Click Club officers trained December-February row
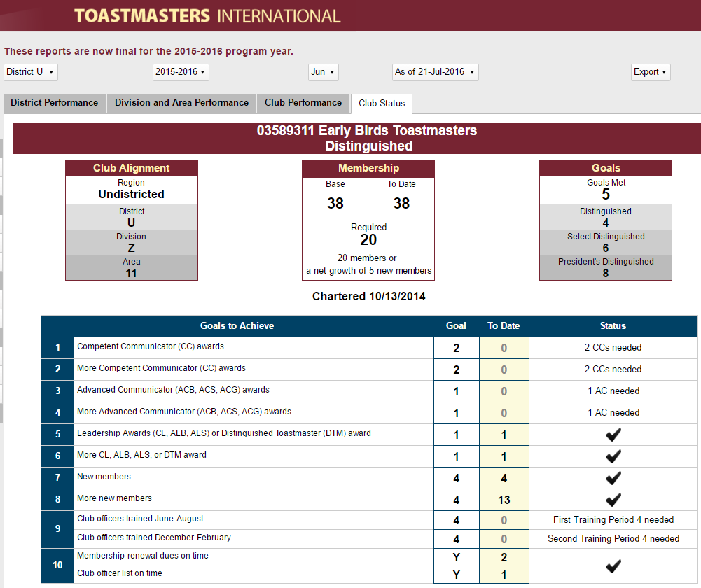The width and height of the screenshot is (701, 588). (x=386, y=539)
